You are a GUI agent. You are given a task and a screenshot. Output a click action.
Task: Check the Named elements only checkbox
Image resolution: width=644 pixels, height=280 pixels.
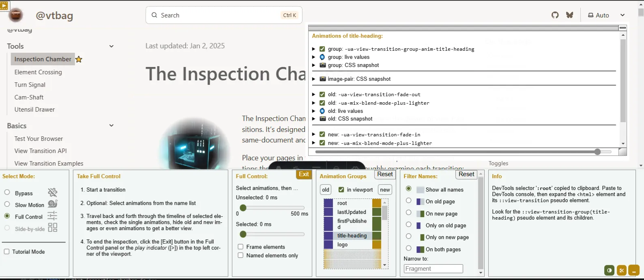pos(240,255)
